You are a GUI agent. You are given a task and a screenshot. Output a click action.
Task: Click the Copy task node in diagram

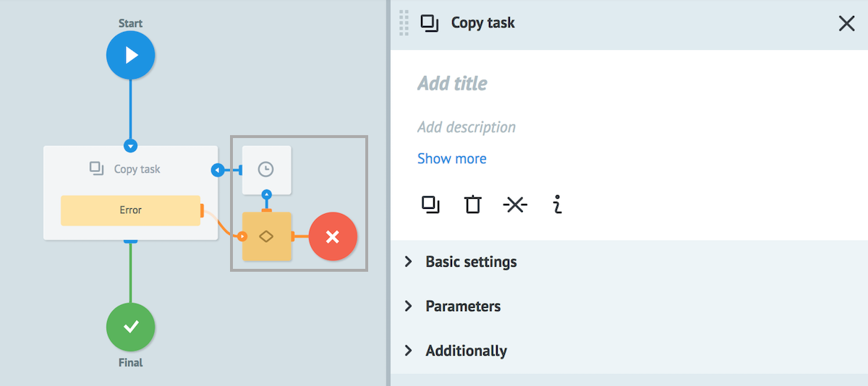tap(130, 192)
